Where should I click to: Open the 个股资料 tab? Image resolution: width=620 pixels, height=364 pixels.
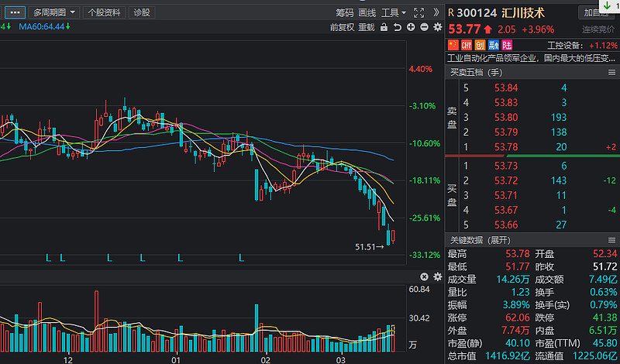pos(104,12)
